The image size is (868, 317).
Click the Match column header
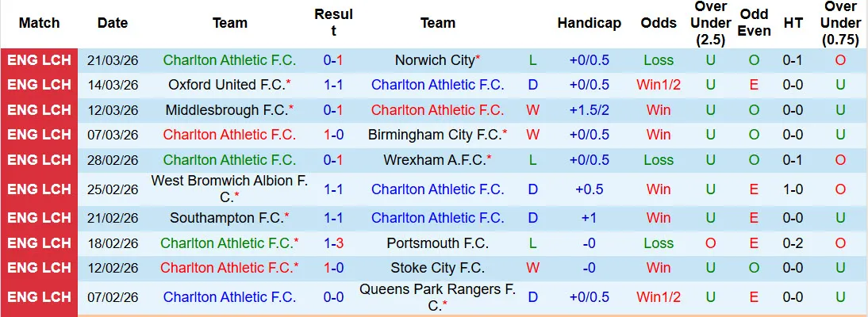click(39, 23)
